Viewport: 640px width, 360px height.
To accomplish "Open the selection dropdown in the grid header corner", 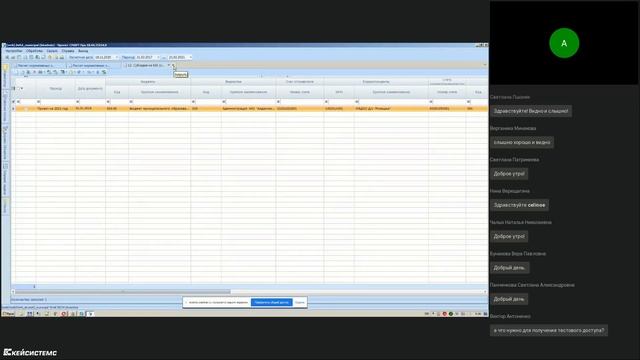I will tap(22, 88).
